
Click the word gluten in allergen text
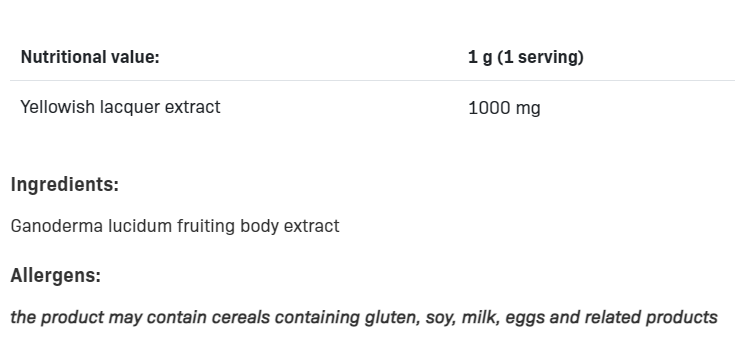(393, 317)
